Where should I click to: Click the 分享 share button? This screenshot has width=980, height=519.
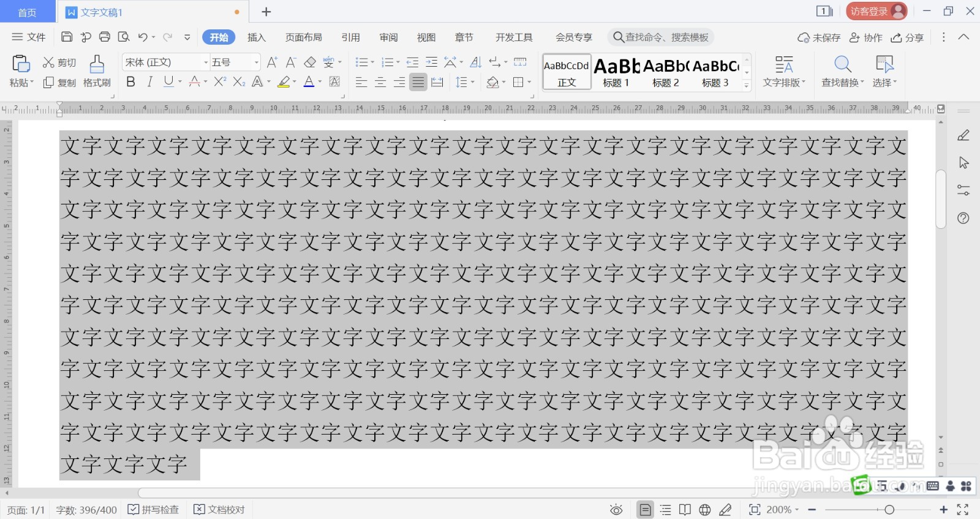(907, 37)
